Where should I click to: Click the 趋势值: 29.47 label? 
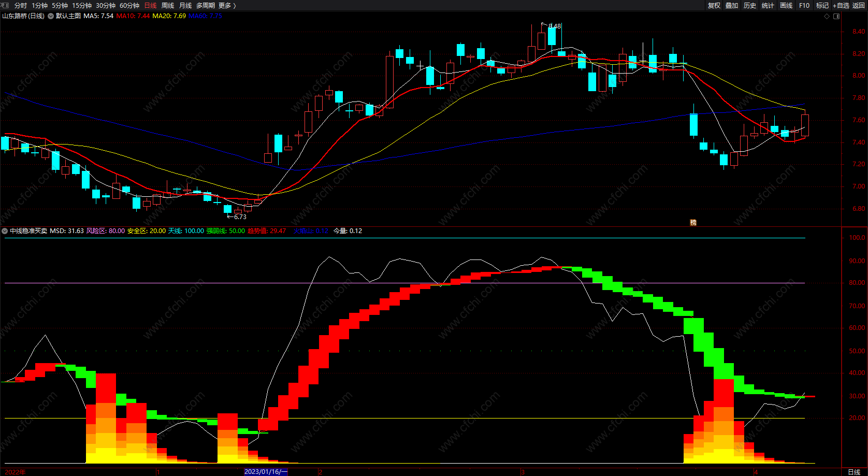[x=267, y=231]
